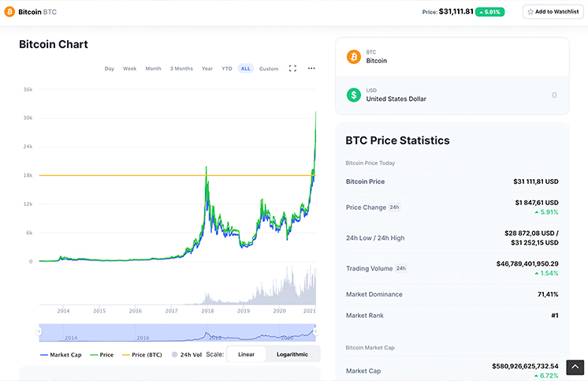588x381 pixels.
Task: Click the orange BTC coin icon
Action: [x=354, y=57]
